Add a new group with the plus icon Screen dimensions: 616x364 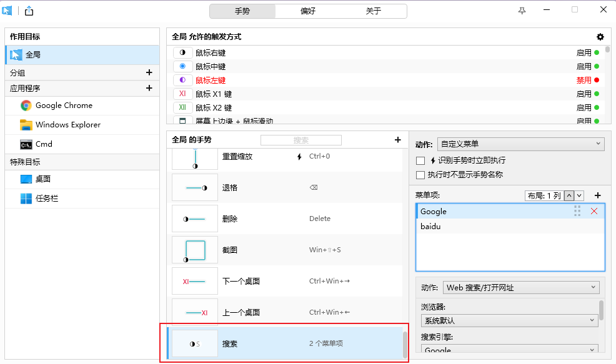pyautogui.click(x=149, y=72)
